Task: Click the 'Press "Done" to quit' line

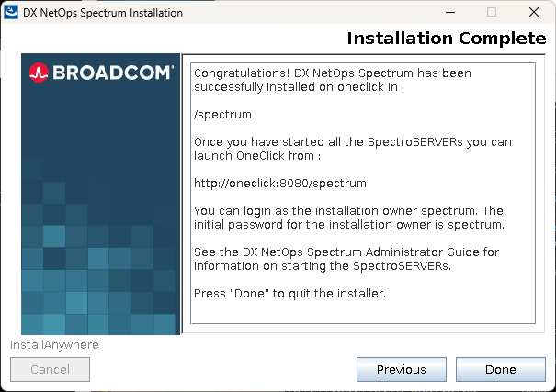Action: [x=290, y=293]
